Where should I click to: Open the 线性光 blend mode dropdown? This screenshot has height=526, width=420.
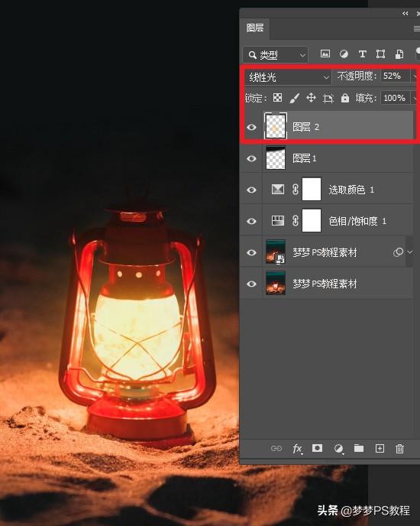coord(288,77)
